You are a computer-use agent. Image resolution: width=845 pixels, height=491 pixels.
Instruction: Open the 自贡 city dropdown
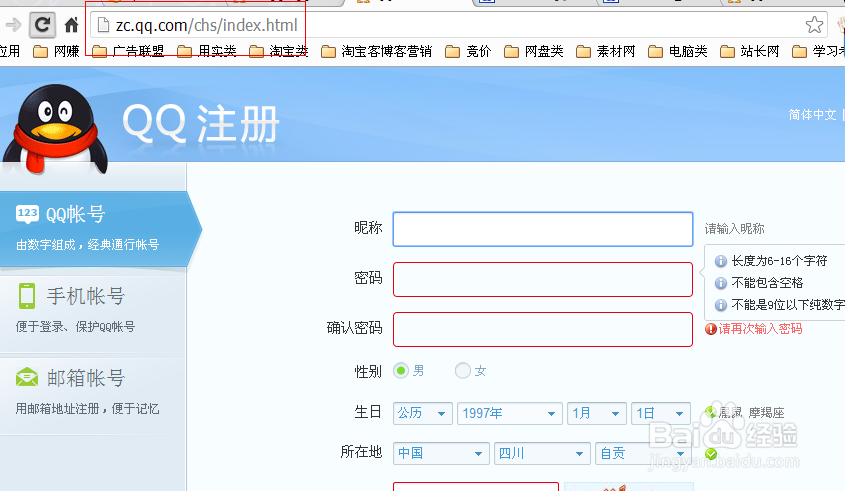click(643, 453)
